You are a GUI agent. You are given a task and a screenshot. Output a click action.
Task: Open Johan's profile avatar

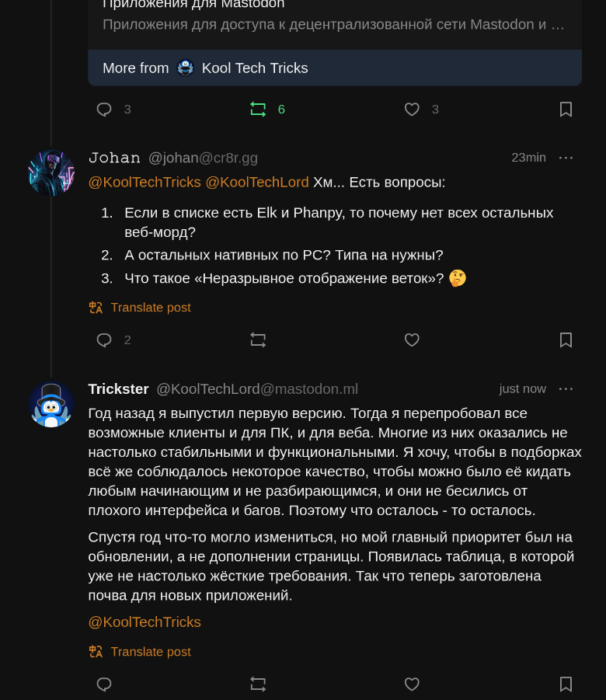pos(51,172)
